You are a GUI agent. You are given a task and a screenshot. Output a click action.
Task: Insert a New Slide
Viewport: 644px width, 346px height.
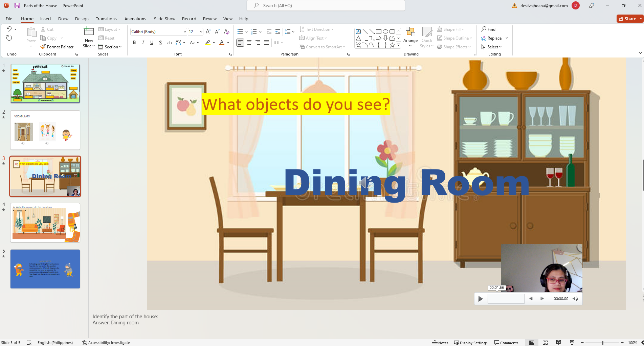pos(89,37)
